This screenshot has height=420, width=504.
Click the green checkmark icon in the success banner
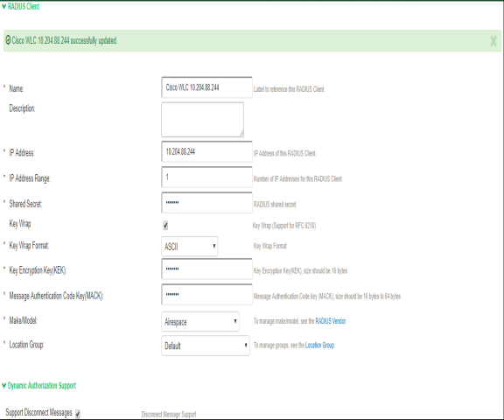[8, 40]
